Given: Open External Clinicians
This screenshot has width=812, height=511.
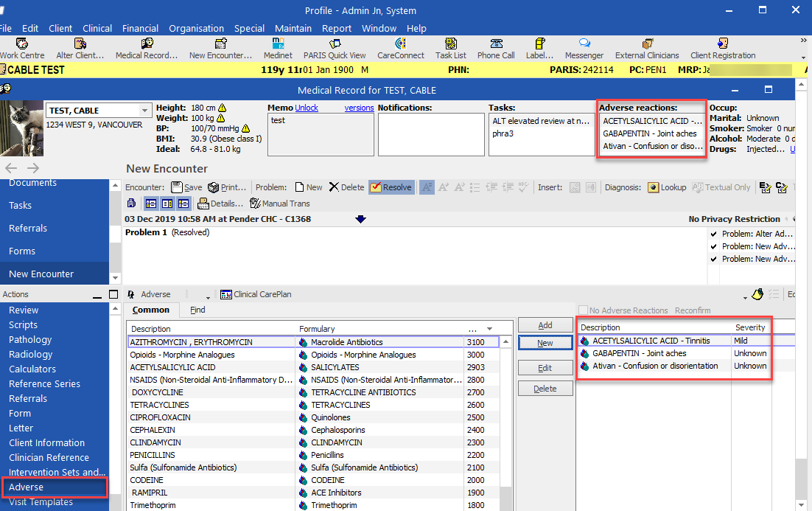Looking at the screenshot, I should (646, 49).
